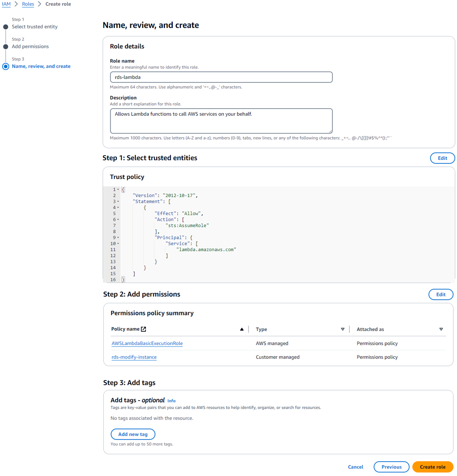Click the Role name input field
This screenshot has height=476, width=457.
pos(221,77)
